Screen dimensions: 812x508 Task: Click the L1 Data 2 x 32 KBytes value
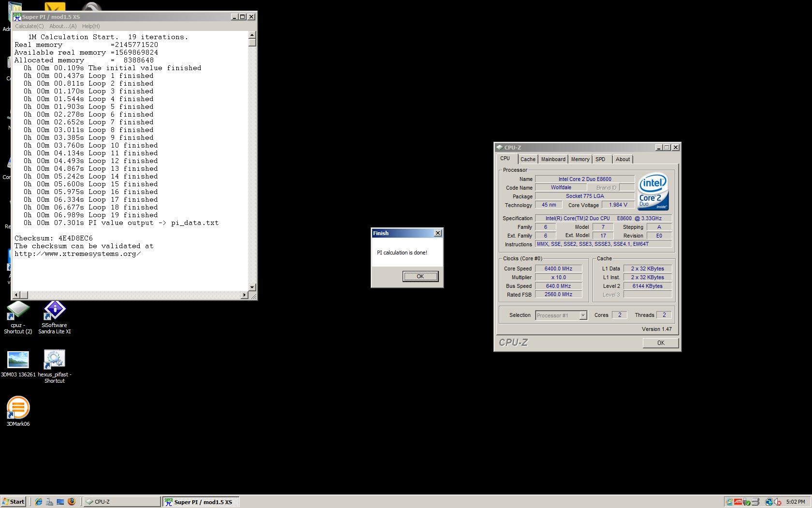tap(648, 269)
